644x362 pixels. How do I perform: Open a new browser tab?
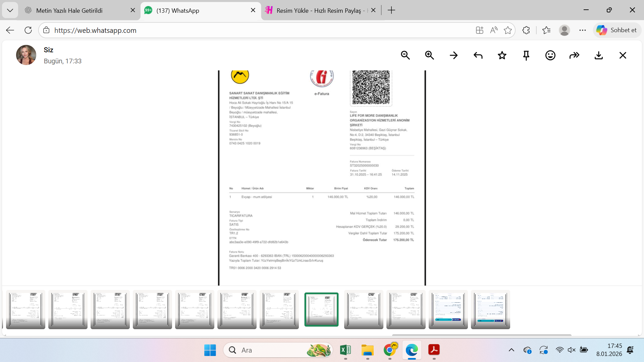pos(391,10)
